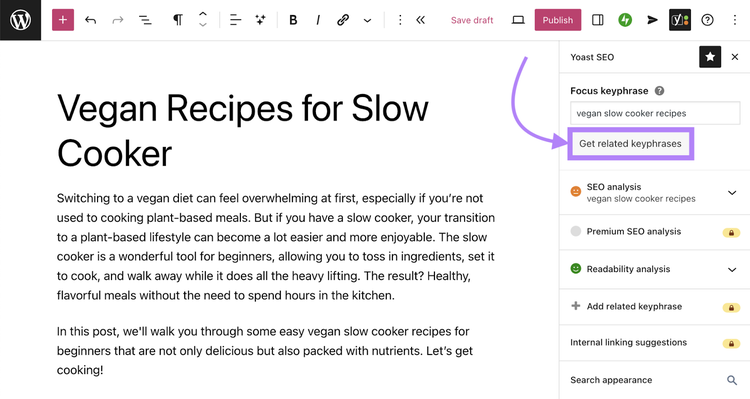Click the Focus keyphrase help icon
This screenshot has width=750, height=399.
click(x=660, y=90)
